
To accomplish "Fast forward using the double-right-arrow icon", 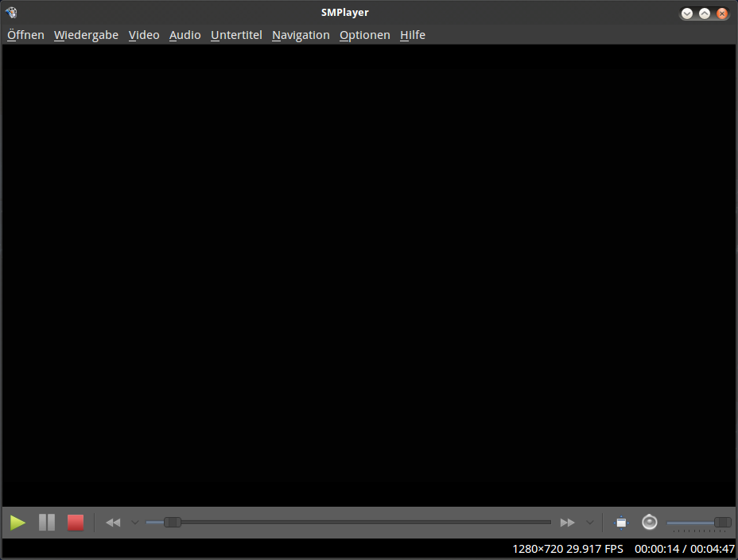I will point(568,523).
